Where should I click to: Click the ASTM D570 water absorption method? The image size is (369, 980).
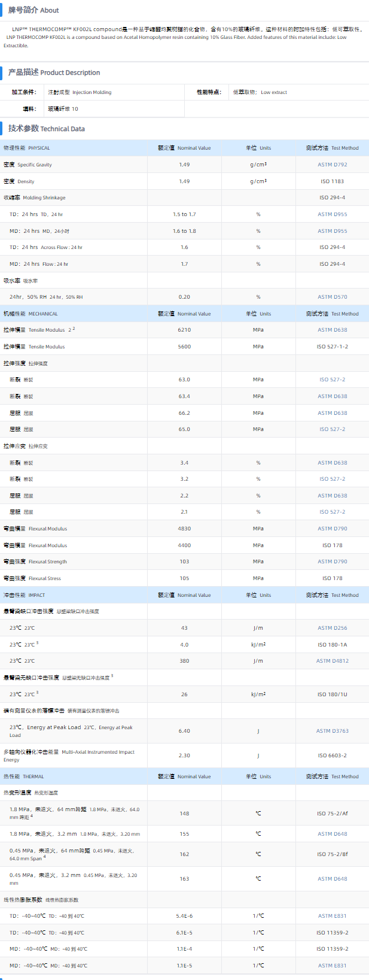pos(332,297)
